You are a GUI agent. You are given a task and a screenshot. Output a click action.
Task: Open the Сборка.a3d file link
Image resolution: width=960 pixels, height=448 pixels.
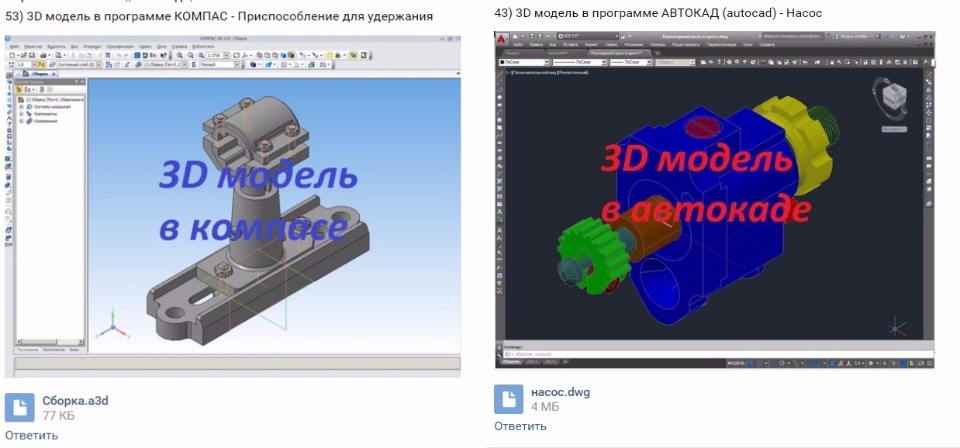click(x=75, y=401)
